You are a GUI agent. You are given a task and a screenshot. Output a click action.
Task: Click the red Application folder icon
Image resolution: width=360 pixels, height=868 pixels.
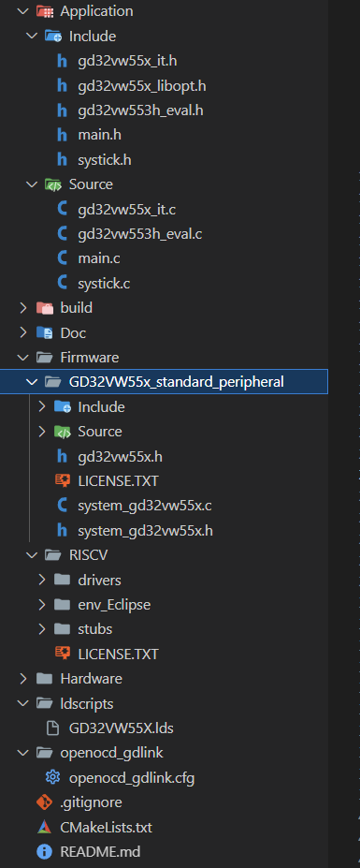pyautogui.click(x=44, y=11)
